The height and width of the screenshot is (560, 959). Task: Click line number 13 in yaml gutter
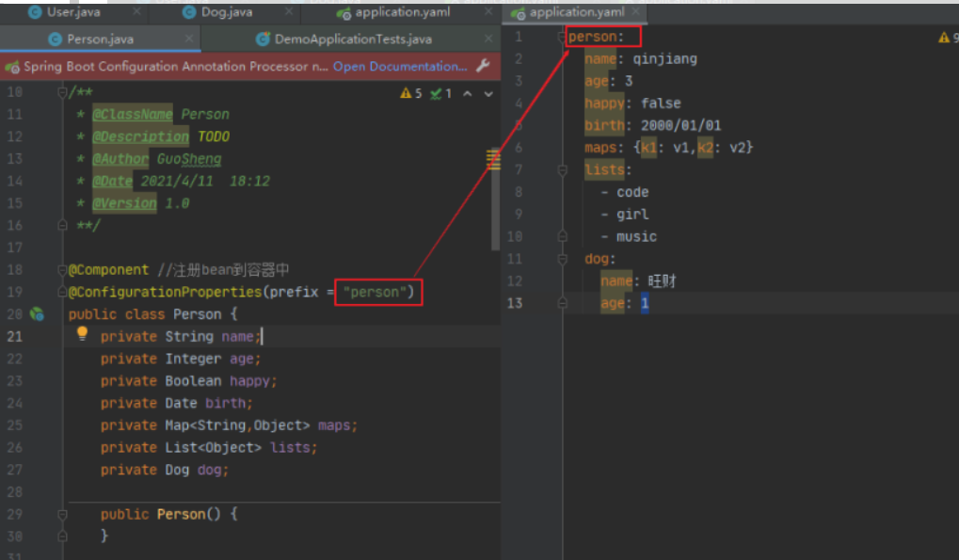point(515,303)
